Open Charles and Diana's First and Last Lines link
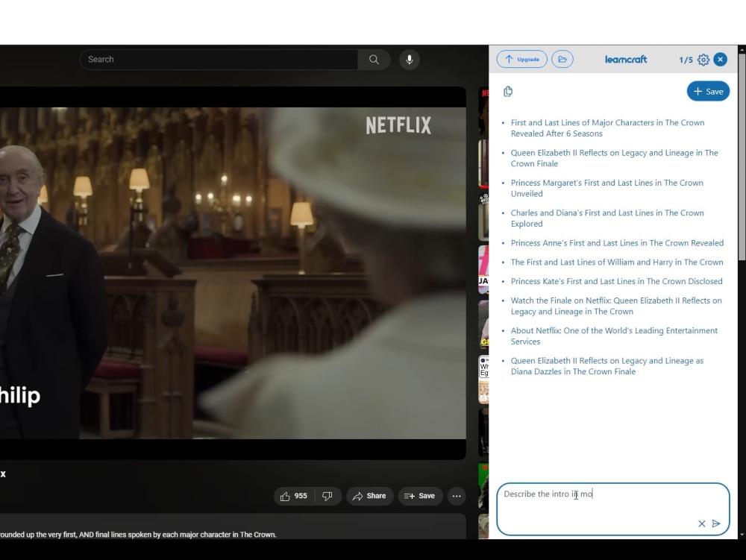The height and width of the screenshot is (560, 746). (607, 218)
